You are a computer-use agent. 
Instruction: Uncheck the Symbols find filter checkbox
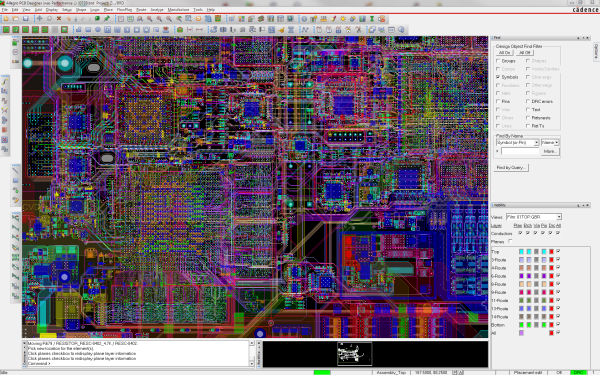498,77
